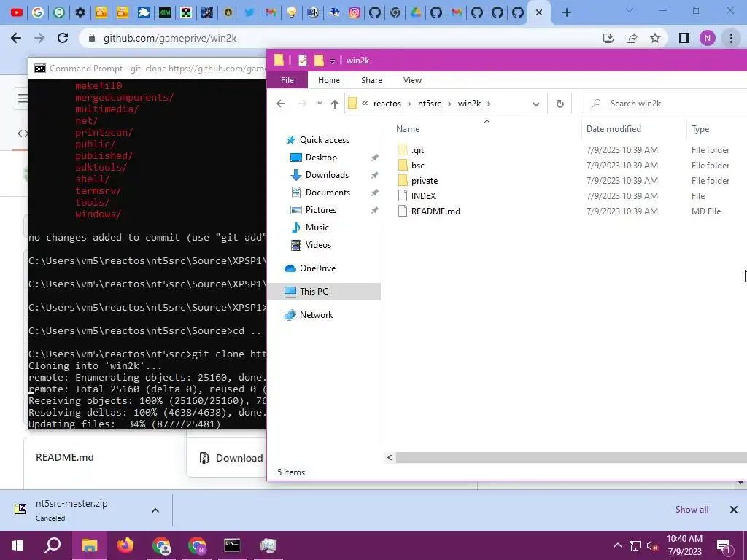Screen dimensions: 747x560
Task: Open Documents in navigation pane
Action: click(x=328, y=192)
